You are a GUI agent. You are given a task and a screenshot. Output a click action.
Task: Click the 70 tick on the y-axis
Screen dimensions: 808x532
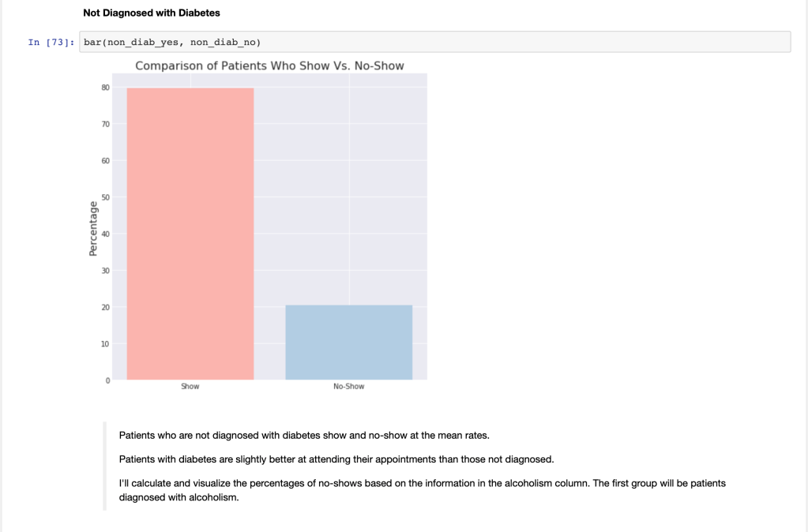coord(105,124)
